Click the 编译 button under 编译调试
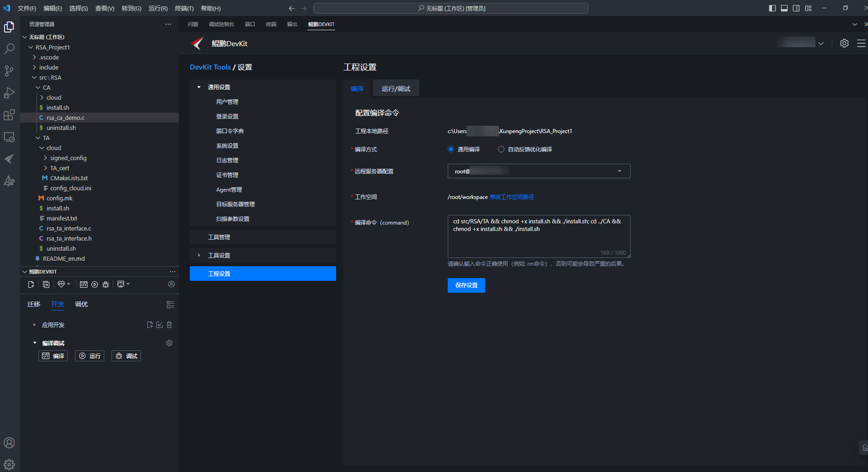Viewport: 868px width, 472px height. [53, 356]
